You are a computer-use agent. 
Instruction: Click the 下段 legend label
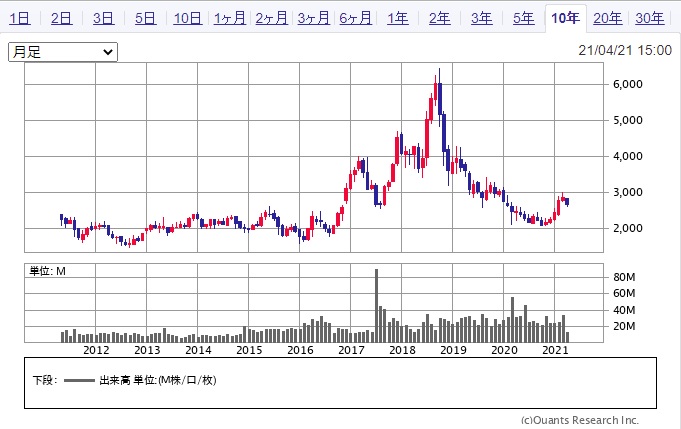45,380
